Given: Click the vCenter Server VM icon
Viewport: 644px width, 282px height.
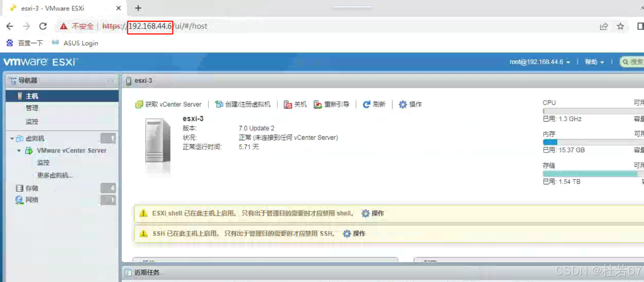Looking at the screenshot, I should (29, 151).
